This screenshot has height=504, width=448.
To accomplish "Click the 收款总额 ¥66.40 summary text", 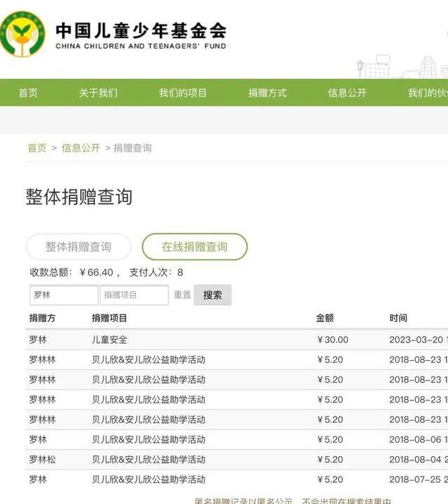I will [x=72, y=273].
